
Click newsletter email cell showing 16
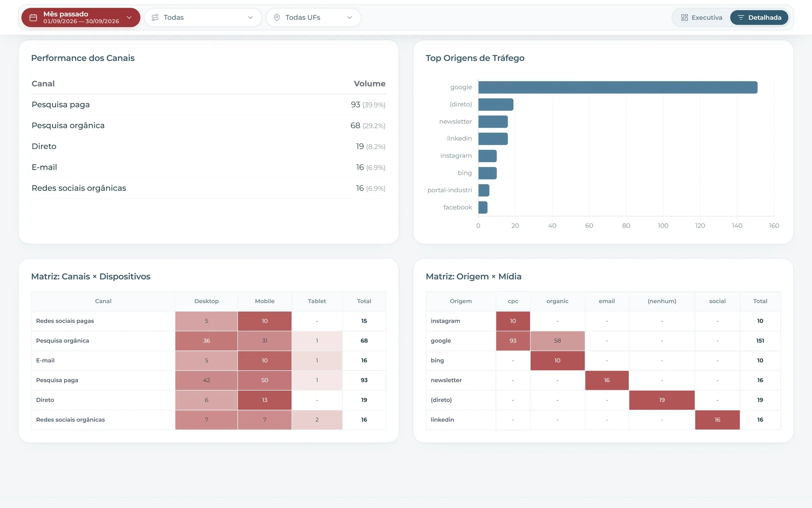(x=607, y=380)
